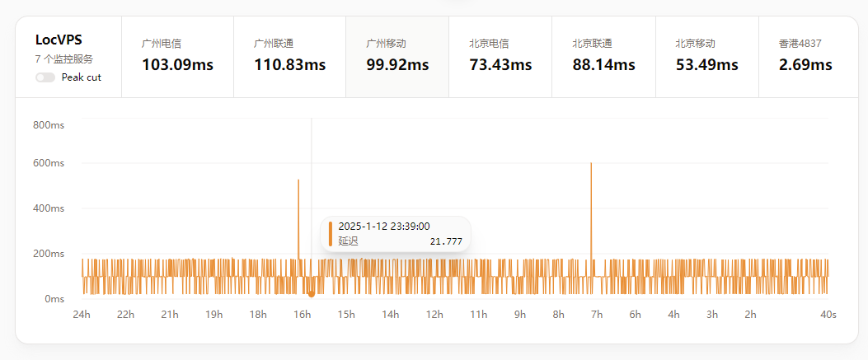868x360 pixels.
Task: Click the tall latency spike near 16h
Action: click(x=298, y=181)
